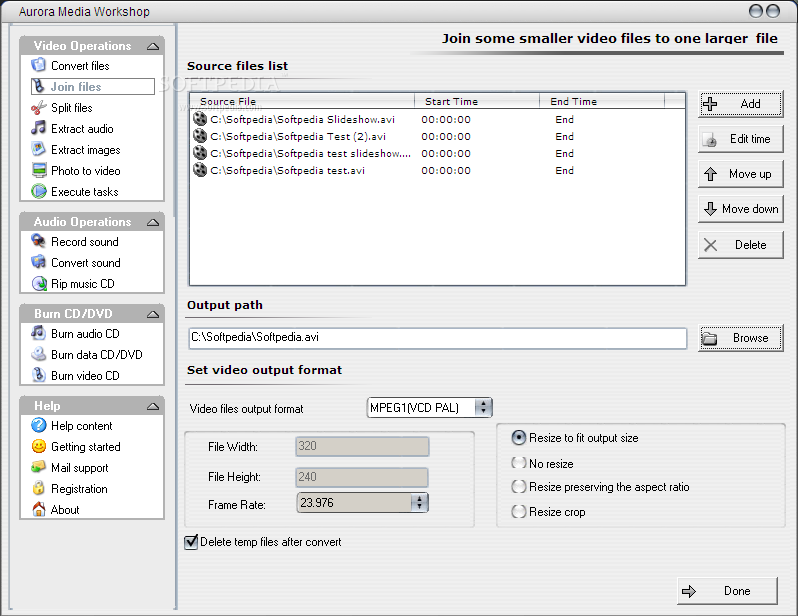The image size is (798, 616).
Task: Click the End Time column header
Action: point(602,101)
